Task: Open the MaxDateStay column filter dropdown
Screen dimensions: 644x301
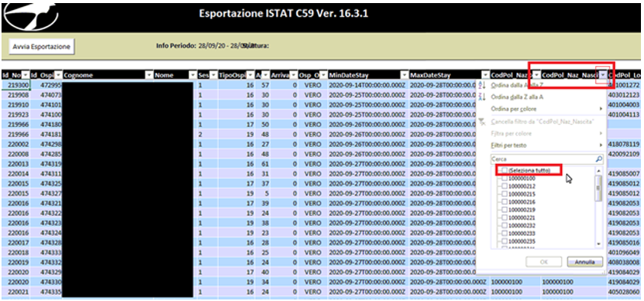Action: 486,75
